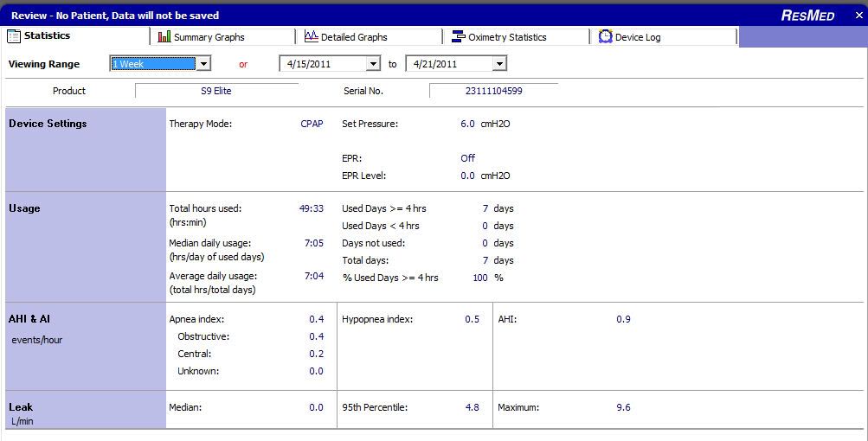868x441 pixels.
Task: Click the Hypopnea index value 0.5
Action: tap(473, 319)
